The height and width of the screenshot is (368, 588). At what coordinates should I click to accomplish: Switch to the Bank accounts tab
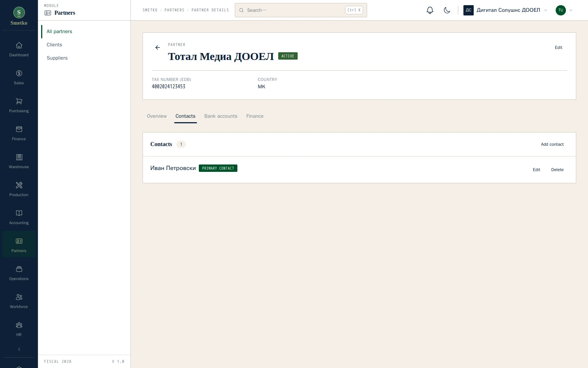[x=221, y=116]
